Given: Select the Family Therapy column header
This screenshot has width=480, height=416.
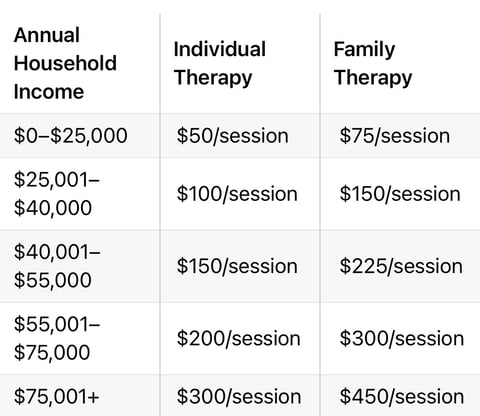Looking at the screenshot, I should (373, 63).
